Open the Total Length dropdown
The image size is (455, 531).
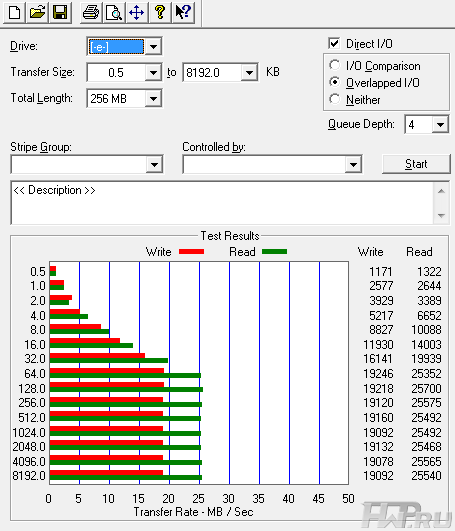(153, 99)
